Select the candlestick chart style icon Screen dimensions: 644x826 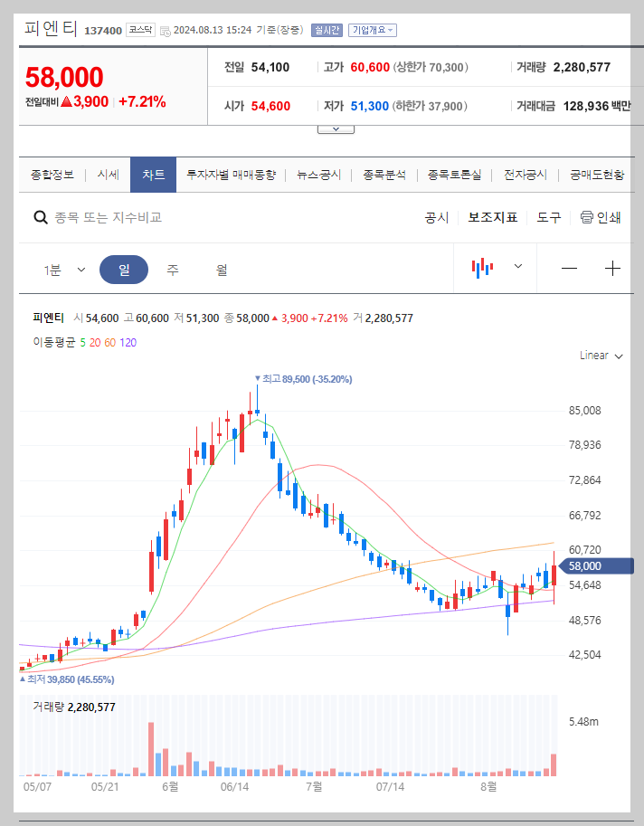tap(484, 268)
